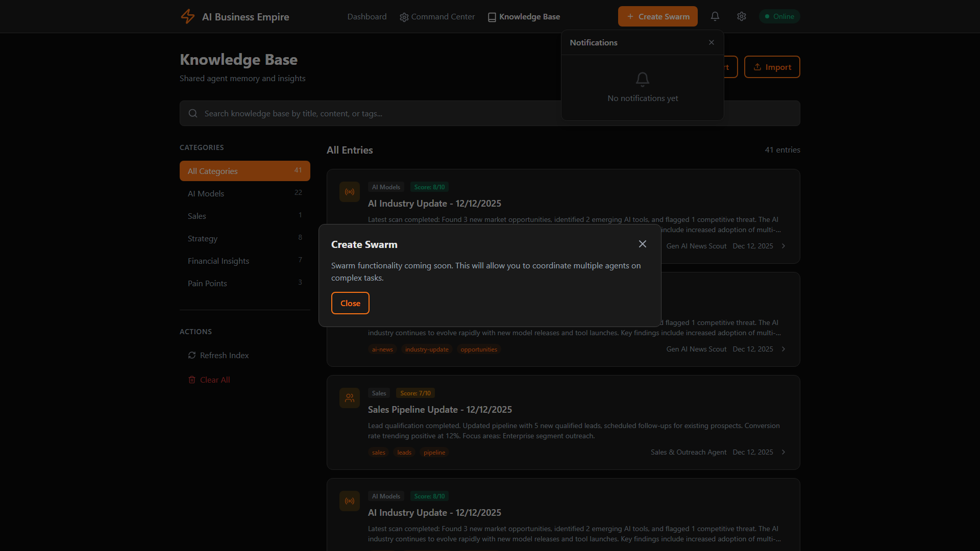Click the Knowledge Base book icon in nav
The width and height of the screenshot is (980, 551).
tap(492, 17)
